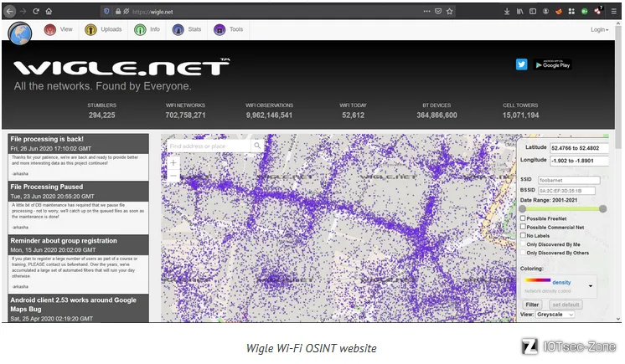Click the tracking protection shield icon

point(106,12)
